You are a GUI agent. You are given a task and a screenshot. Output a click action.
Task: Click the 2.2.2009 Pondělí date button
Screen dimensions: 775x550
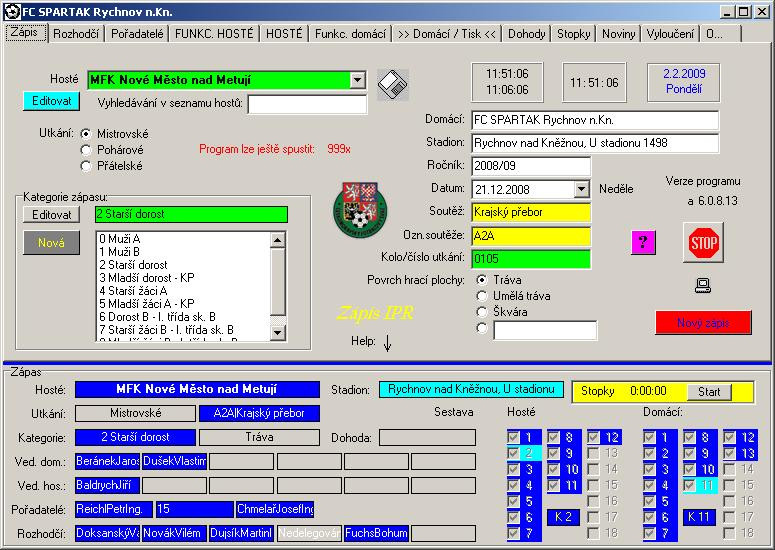[x=684, y=82]
